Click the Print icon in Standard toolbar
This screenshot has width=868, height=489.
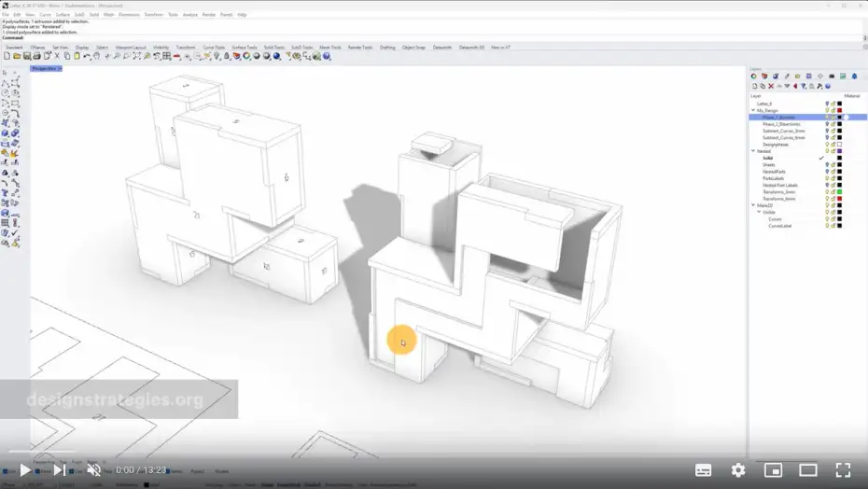[36, 56]
